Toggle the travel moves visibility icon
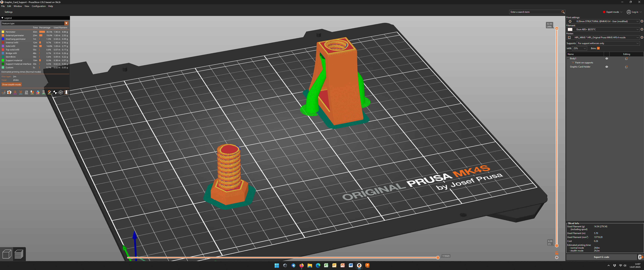The image size is (644, 270). click(4, 92)
